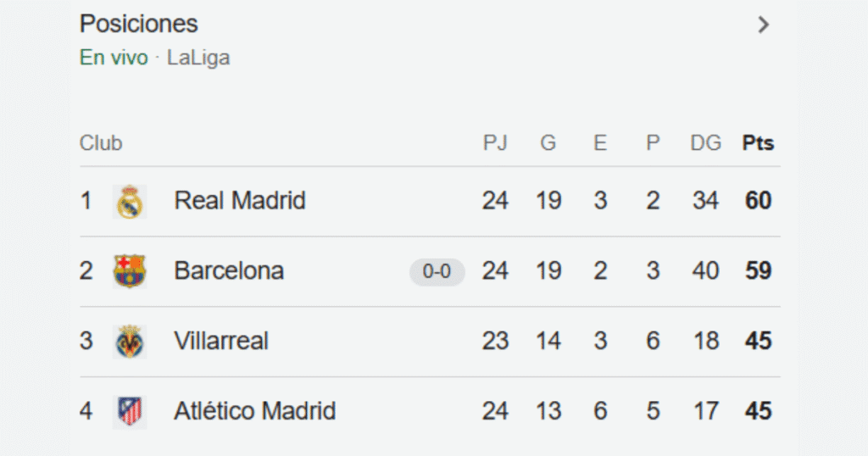Screen dimensions: 868x456
Task: Click Barcelona's 59 points value
Action: pos(758,271)
